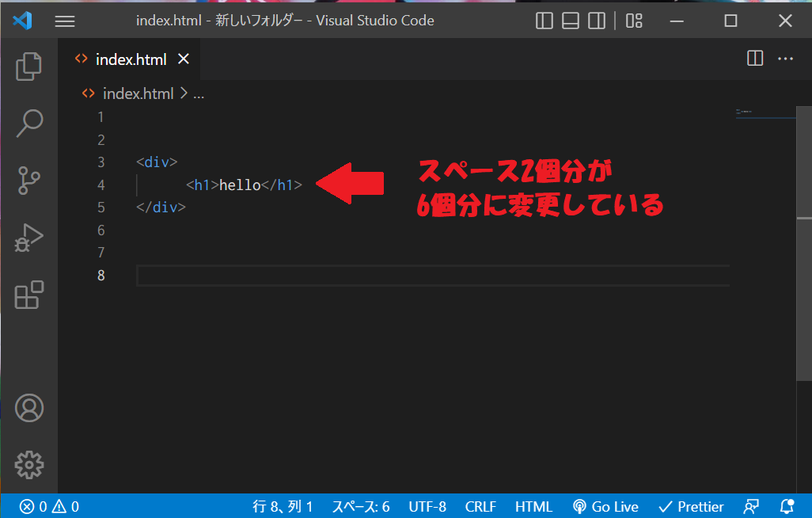812x518 pixels.
Task: Maximize the Visual Studio Code window
Action: tap(730, 21)
